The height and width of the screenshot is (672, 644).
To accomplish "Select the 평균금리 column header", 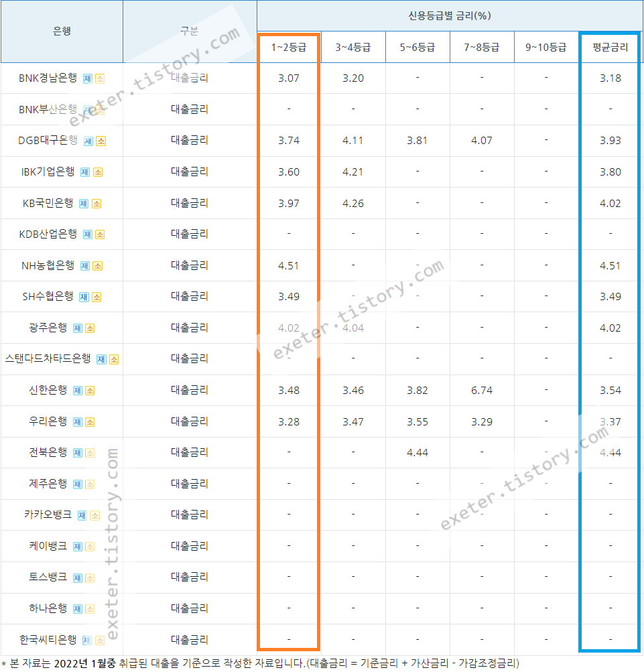I will 610,48.
